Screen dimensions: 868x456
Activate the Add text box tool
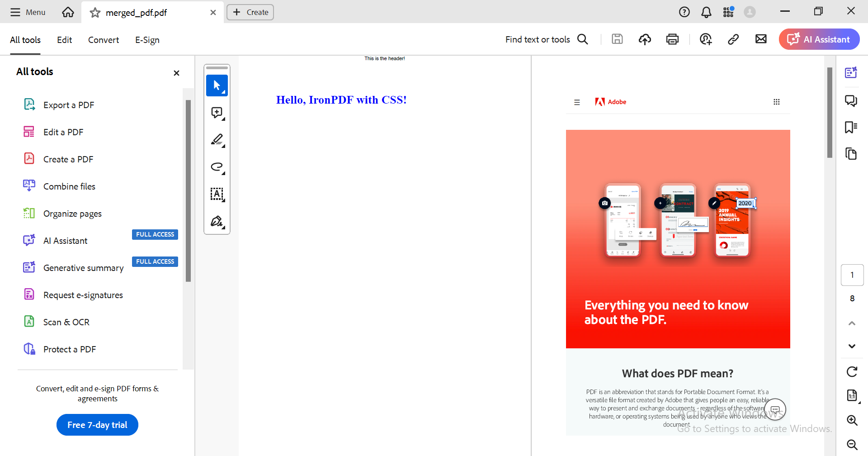[217, 194]
